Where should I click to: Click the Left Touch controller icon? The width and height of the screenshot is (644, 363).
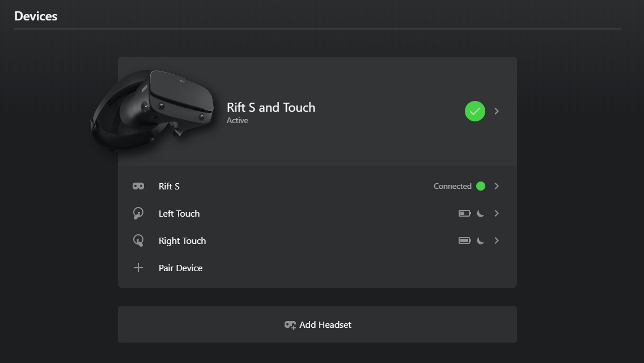click(138, 213)
